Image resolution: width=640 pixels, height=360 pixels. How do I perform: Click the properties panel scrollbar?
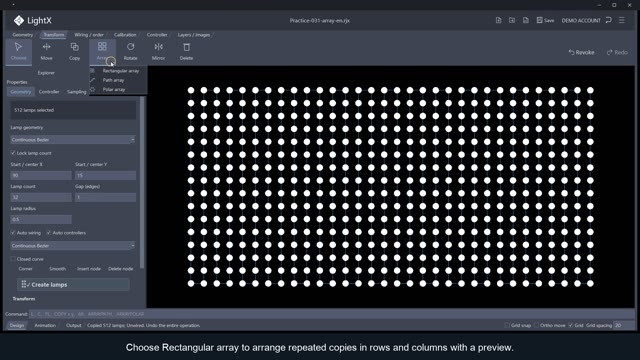142,182
